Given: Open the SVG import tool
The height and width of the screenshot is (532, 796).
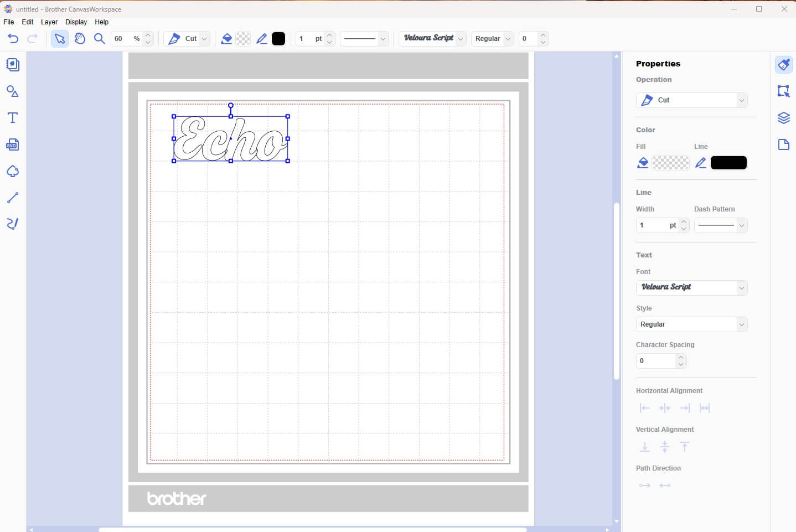Looking at the screenshot, I should 12,145.
